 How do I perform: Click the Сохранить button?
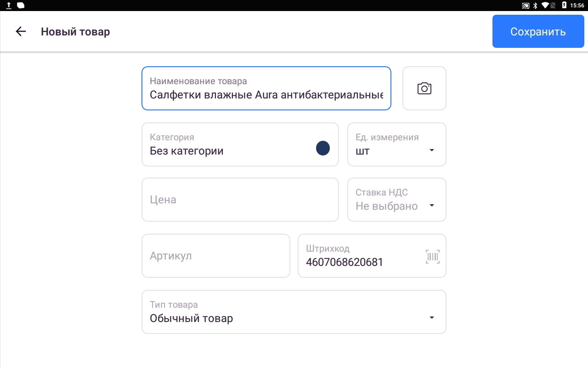[538, 31]
